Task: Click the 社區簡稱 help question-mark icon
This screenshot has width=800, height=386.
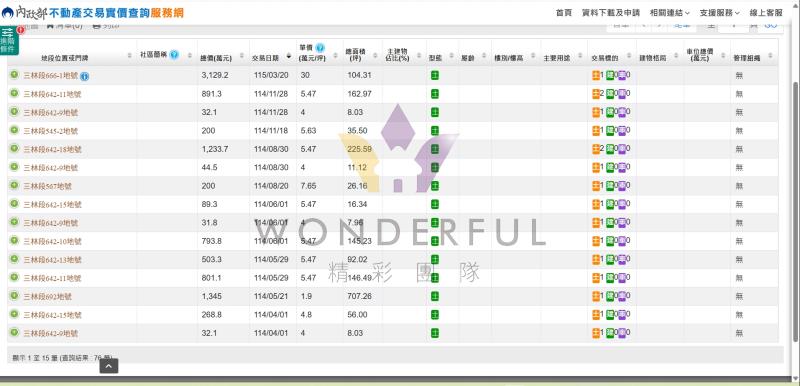Action: (174, 55)
